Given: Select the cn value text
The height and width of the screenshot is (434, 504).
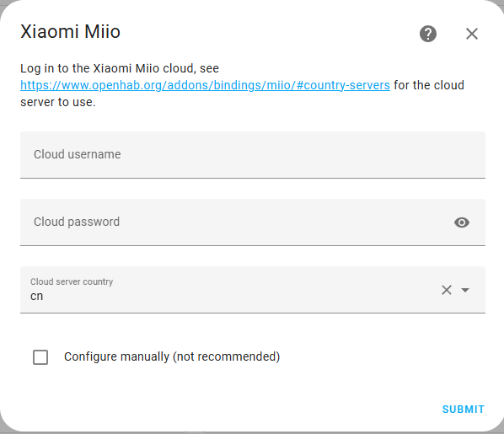Looking at the screenshot, I should (36, 296).
